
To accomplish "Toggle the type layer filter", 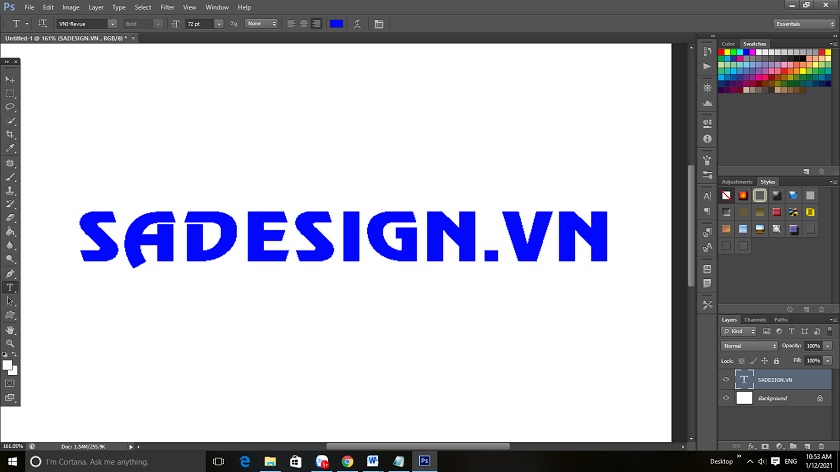I will (x=791, y=331).
